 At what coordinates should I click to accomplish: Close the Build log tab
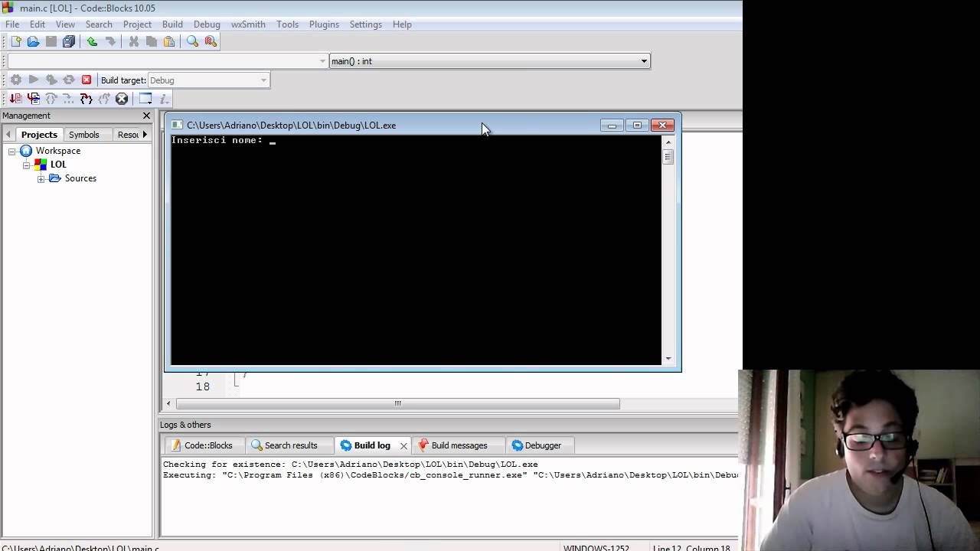(403, 445)
